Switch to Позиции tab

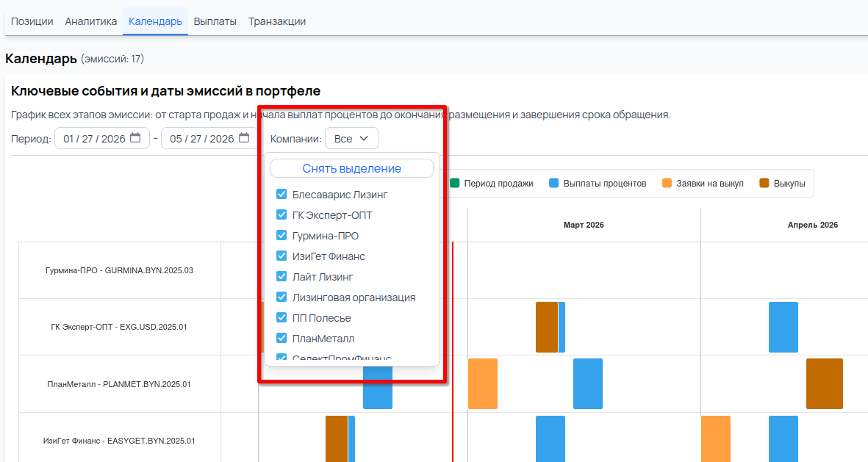(x=32, y=21)
